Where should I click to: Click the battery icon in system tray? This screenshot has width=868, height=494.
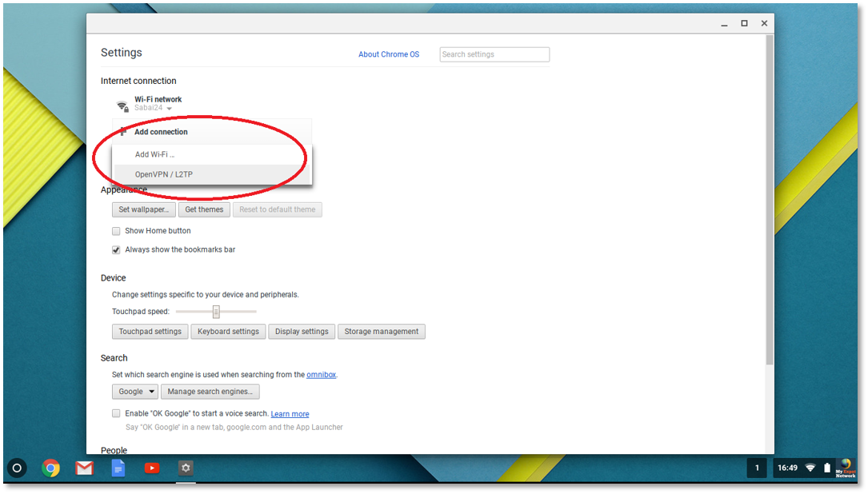click(827, 468)
